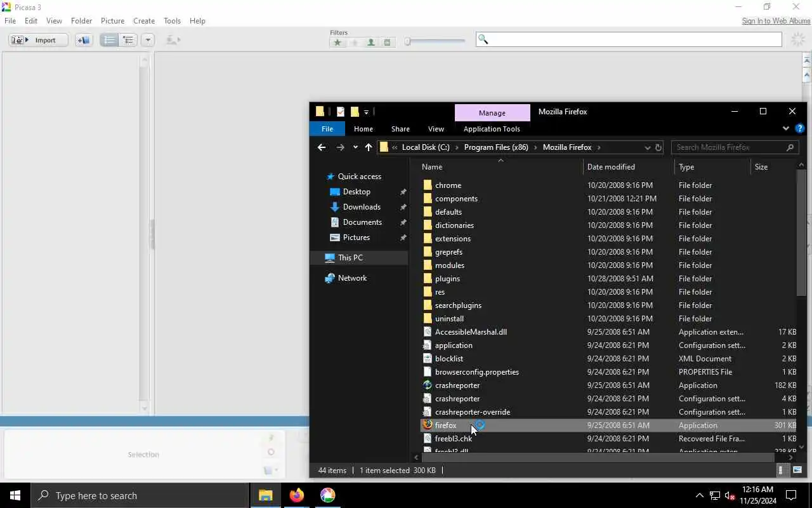This screenshot has height=508, width=812.
Task: Open the recent locations dropdown in Explorer
Action: [355, 147]
